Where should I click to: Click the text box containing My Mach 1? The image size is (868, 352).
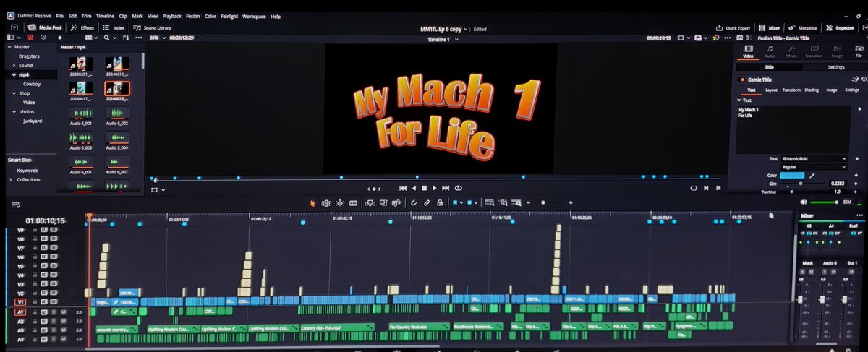[793, 129]
